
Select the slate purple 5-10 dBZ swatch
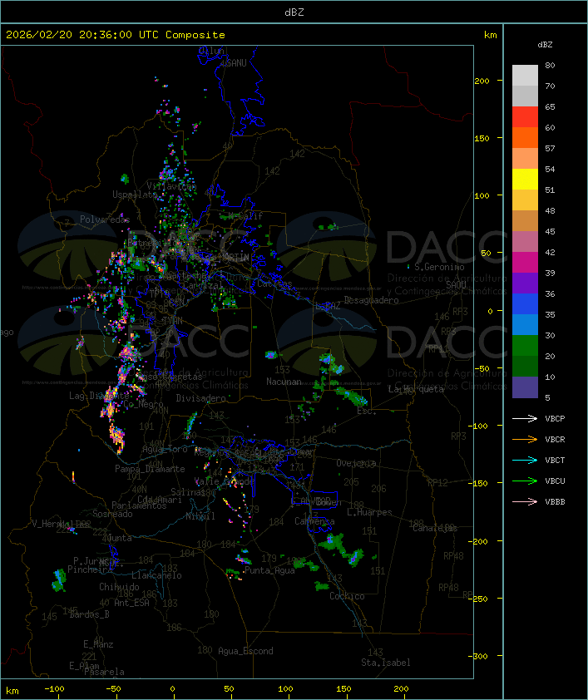(x=525, y=387)
